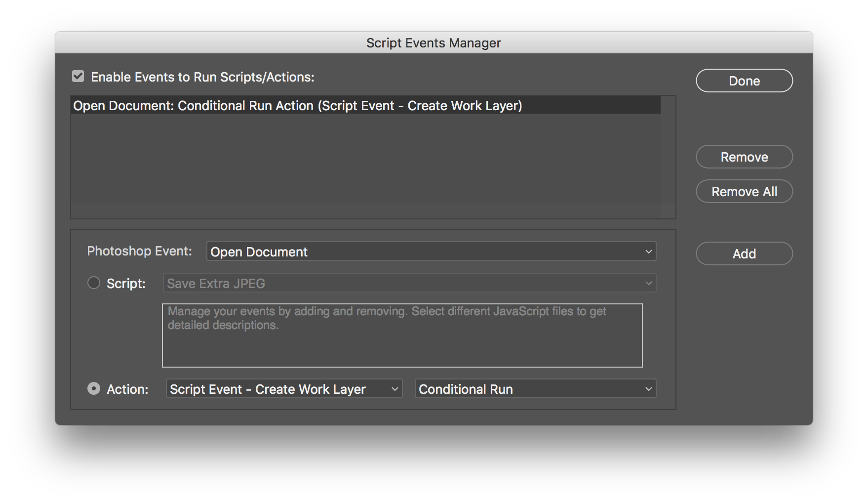Click the "Enable Events to Run Scripts/Actions" label text
The height and width of the screenshot is (504, 868).
click(202, 77)
